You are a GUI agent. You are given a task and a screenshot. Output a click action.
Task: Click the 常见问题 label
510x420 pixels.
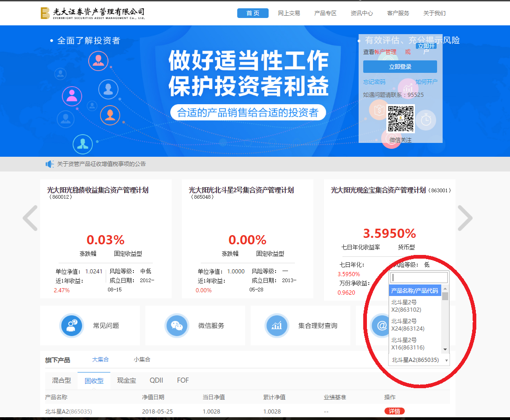[106, 325]
